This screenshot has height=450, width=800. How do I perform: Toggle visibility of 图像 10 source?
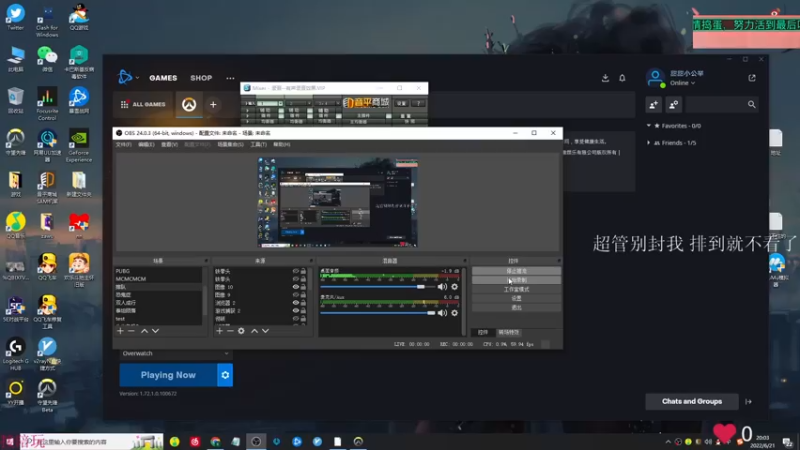(x=295, y=287)
